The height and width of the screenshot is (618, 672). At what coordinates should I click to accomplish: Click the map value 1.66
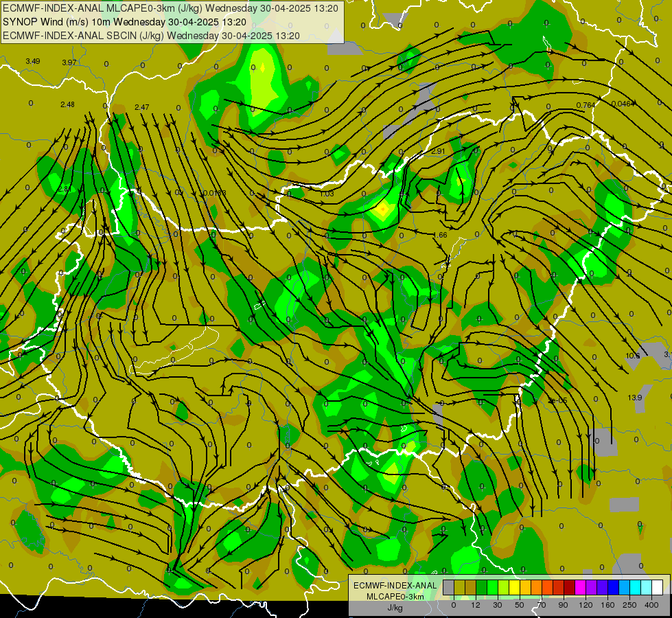coord(440,235)
